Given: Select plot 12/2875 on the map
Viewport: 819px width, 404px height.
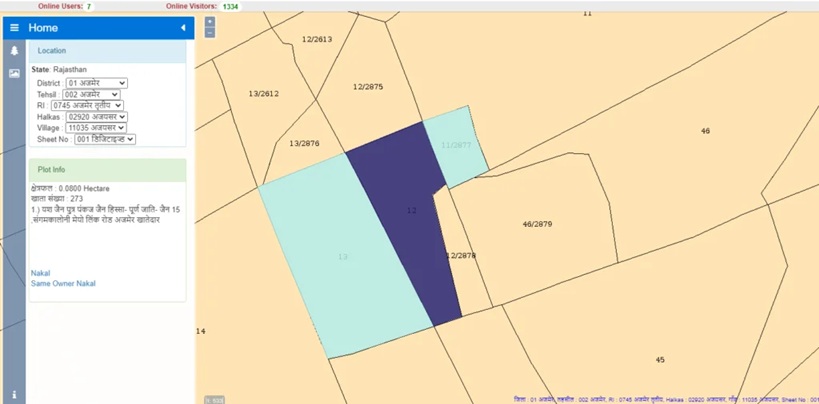Looking at the screenshot, I should tap(368, 87).
